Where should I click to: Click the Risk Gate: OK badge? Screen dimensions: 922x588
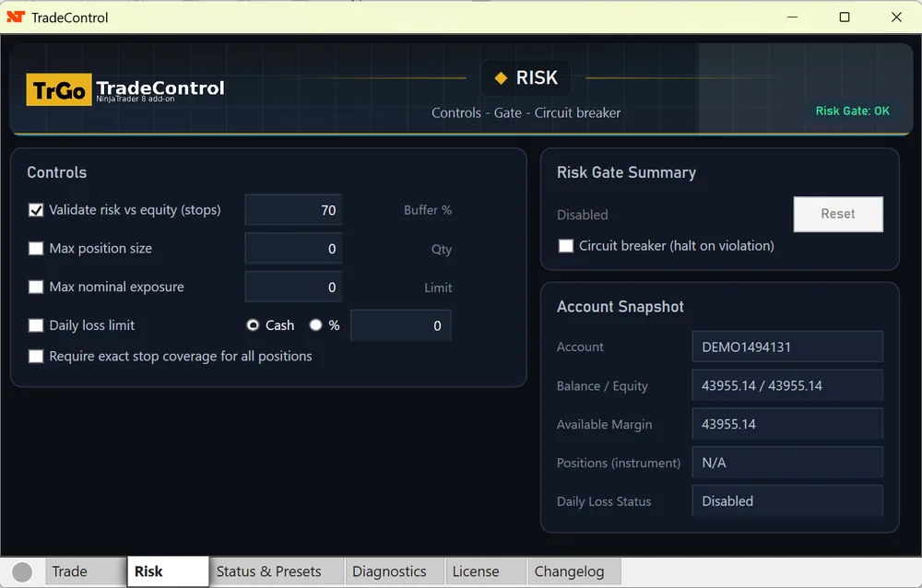pos(852,112)
